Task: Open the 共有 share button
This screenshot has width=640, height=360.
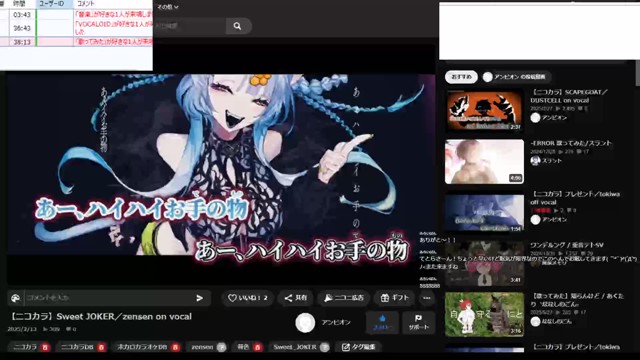Action: point(296,298)
